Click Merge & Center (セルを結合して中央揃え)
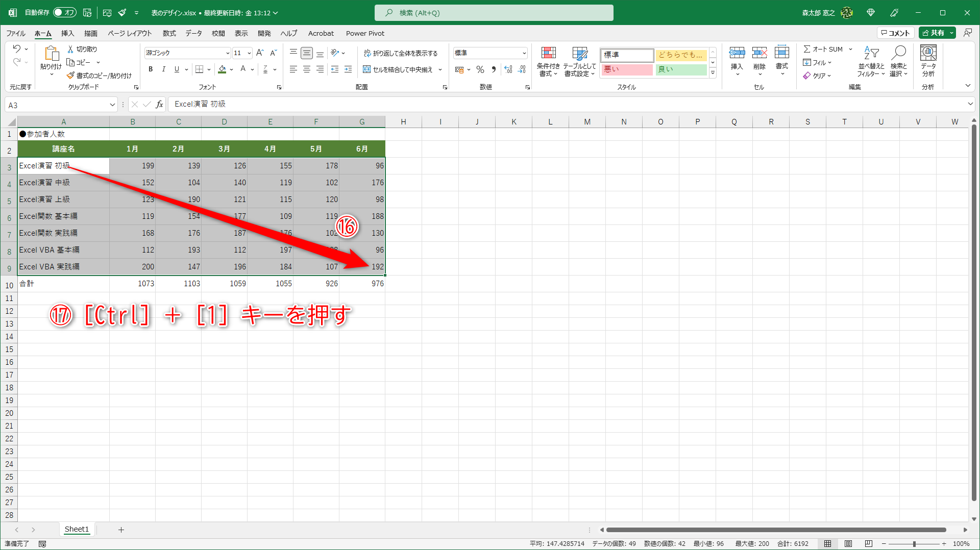980x550 pixels. click(x=398, y=69)
